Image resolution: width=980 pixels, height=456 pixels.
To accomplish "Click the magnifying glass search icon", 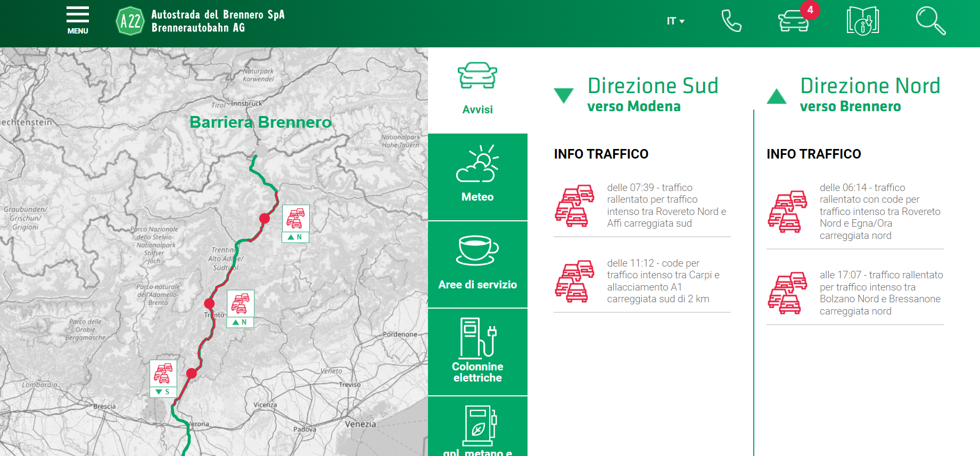I will coord(930,21).
